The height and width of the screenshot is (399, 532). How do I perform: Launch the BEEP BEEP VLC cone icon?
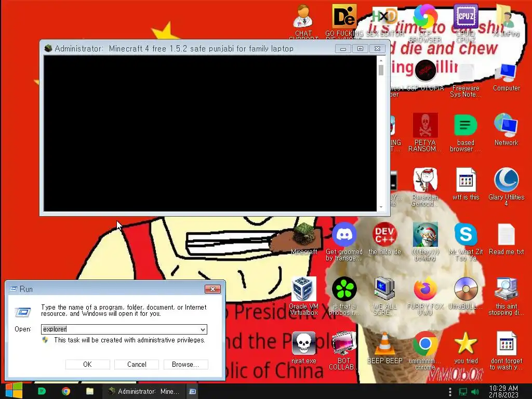[x=384, y=348]
